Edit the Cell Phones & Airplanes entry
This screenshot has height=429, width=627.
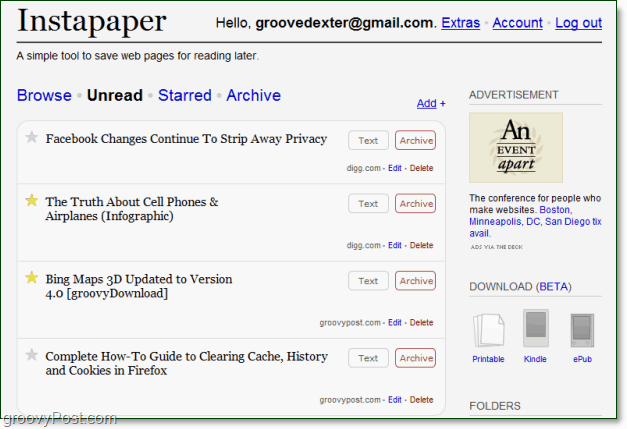pyautogui.click(x=395, y=245)
